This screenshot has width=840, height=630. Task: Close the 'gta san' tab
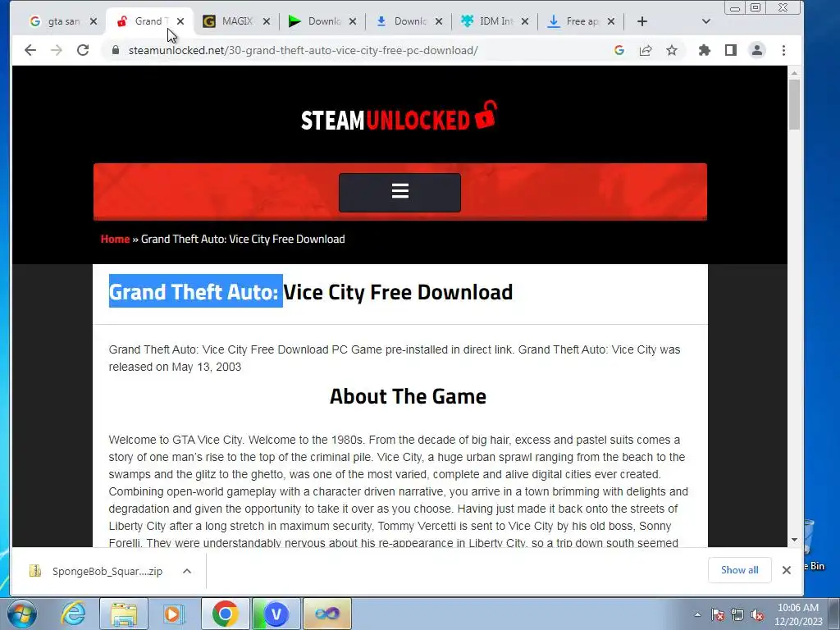(x=94, y=21)
